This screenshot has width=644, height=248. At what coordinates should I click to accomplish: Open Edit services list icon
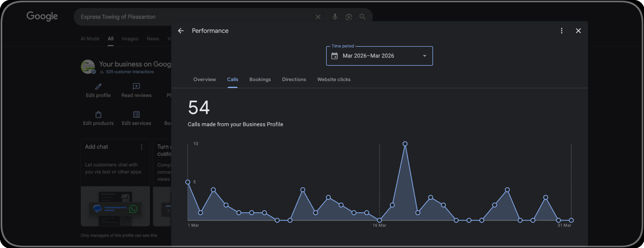(136, 114)
